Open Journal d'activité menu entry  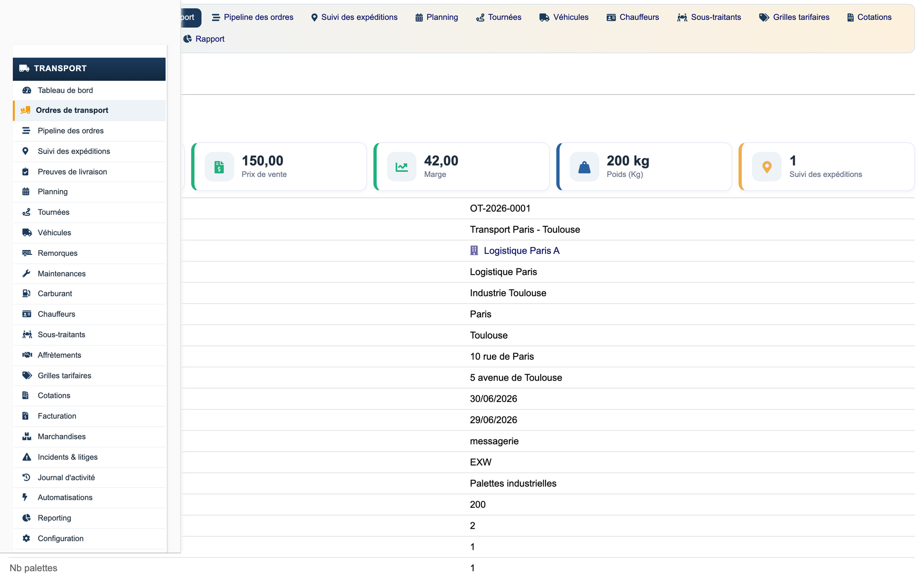pyautogui.click(x=89, y=477)
